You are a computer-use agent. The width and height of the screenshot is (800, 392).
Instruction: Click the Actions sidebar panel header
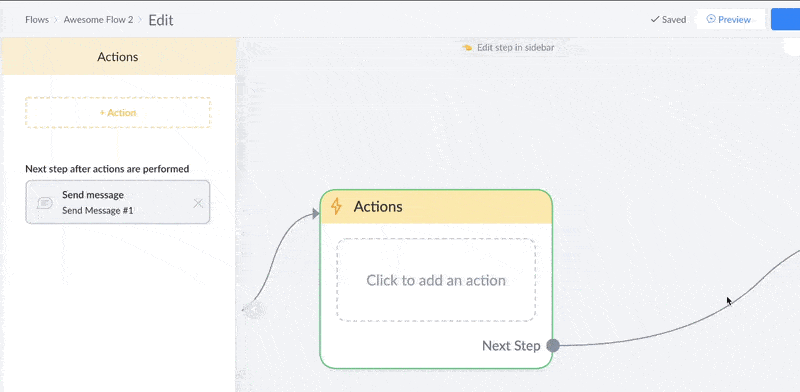tap(118, 57)
